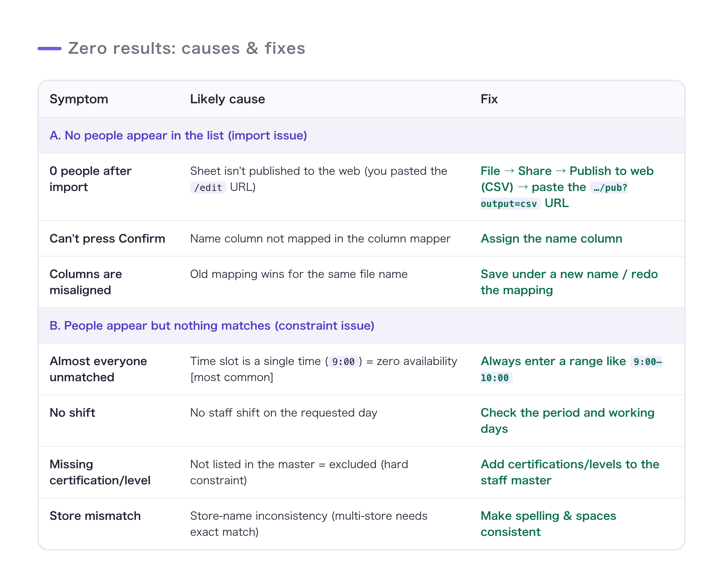Click the 'Always enter a range like' fix
723x588 pixels.
click(571, 369)
